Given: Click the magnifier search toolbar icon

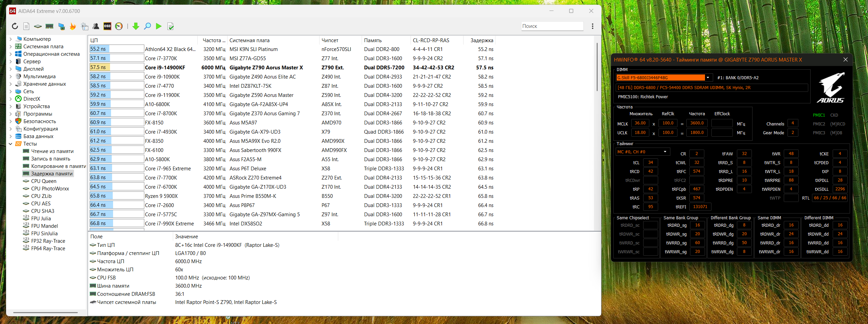Looking at the screenshot, I should 147,26.
